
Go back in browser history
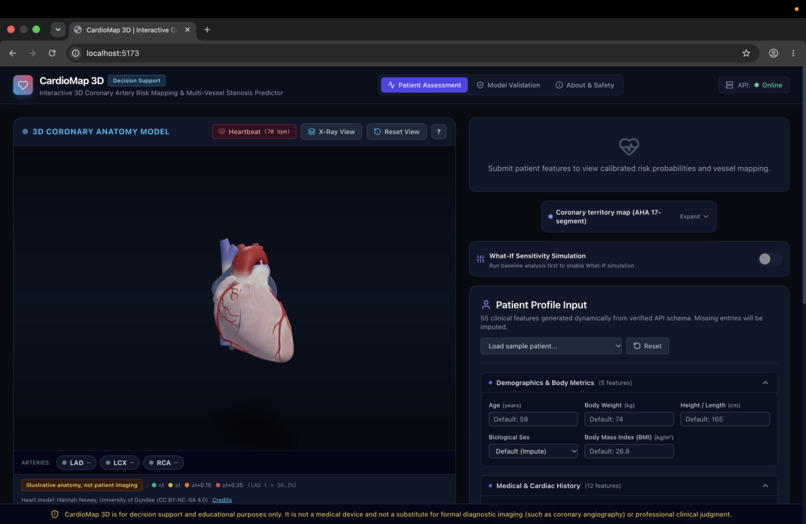coord(12,53)
